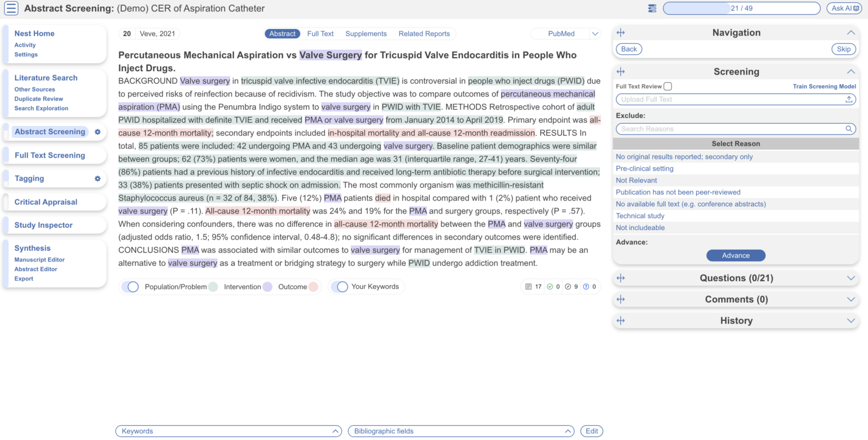Collapse the Keywords panel at bottom
The width and height of the screenshot is (868, 440).
pos(335,431)
